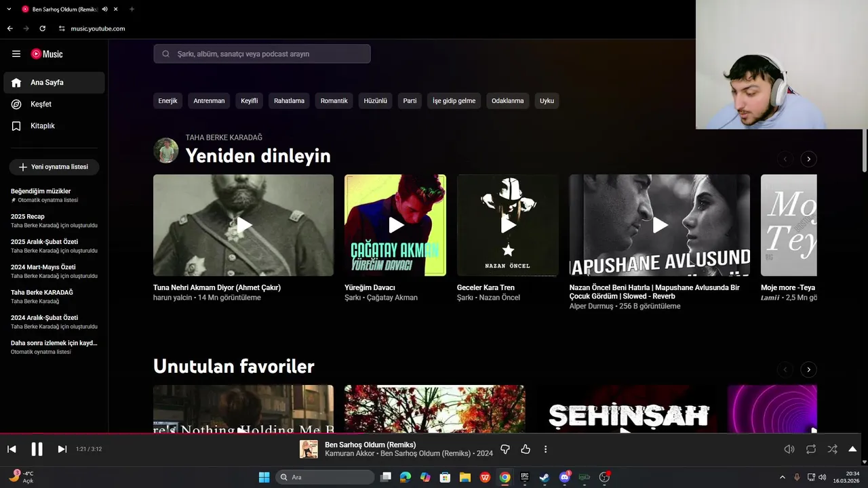Screen dimensions: 868x488
Task: Open the player volume control
Action: (x=789, y=449)
